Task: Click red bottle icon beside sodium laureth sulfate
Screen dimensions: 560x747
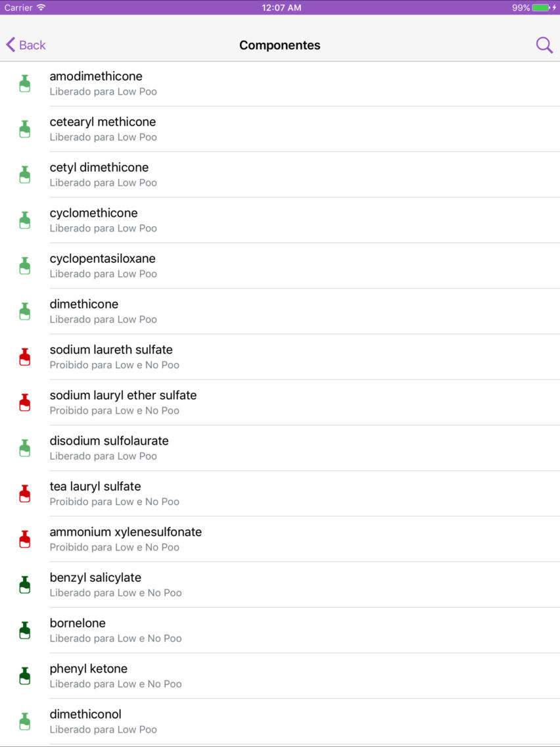Action: coord(25,357)
